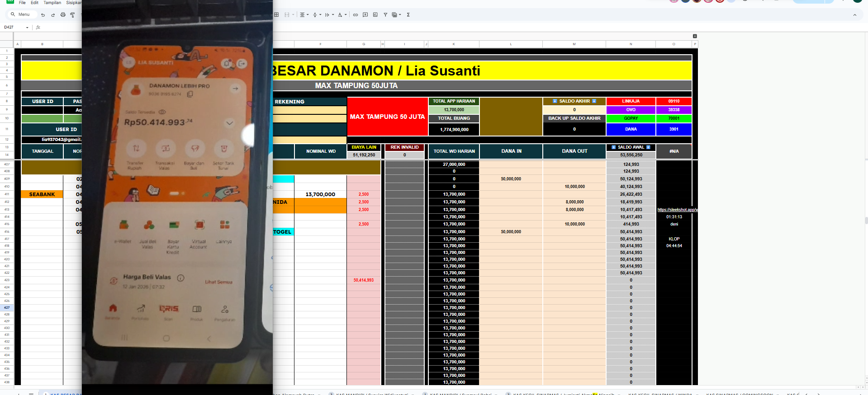Click the Redo icon in toolbar
Viewport: 868px width, 395px height.
point(53,15)
